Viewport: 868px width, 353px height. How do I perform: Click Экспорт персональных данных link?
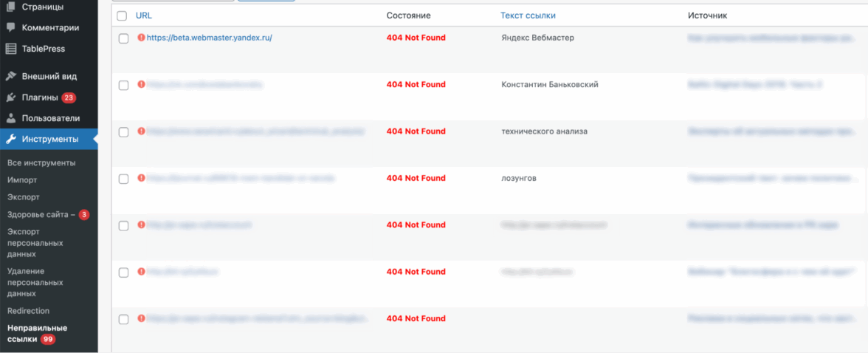pyautogui.click(x=35, y=243)
